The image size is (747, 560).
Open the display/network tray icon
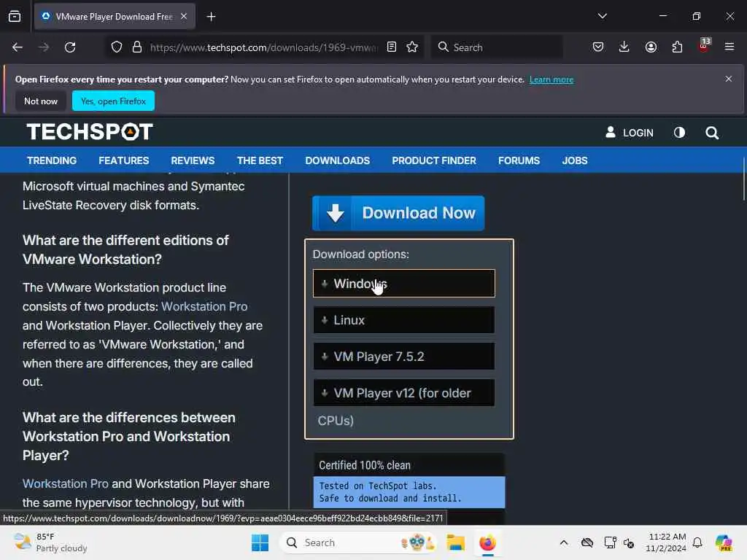[610, 542]
